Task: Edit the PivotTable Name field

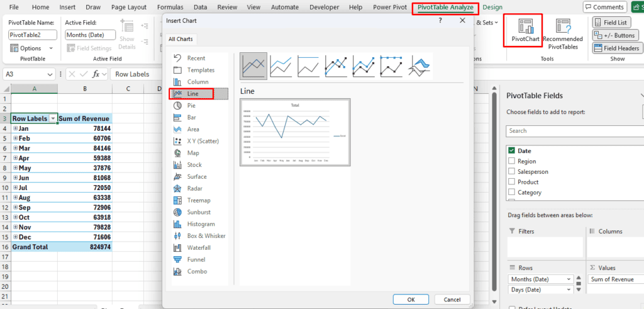Action: coord(32,35)
